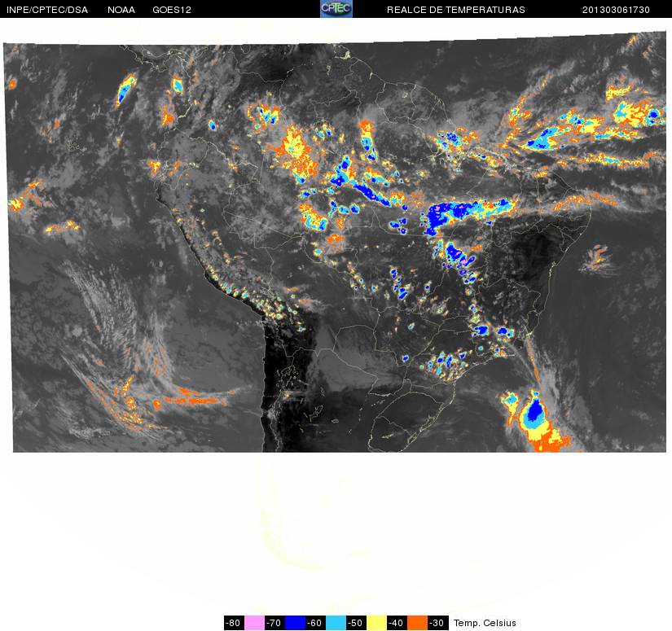Viewport: 672px width, 631px height.
Task: Click the Temp. Celsius legend label
Action: click(x=485, y=623)
